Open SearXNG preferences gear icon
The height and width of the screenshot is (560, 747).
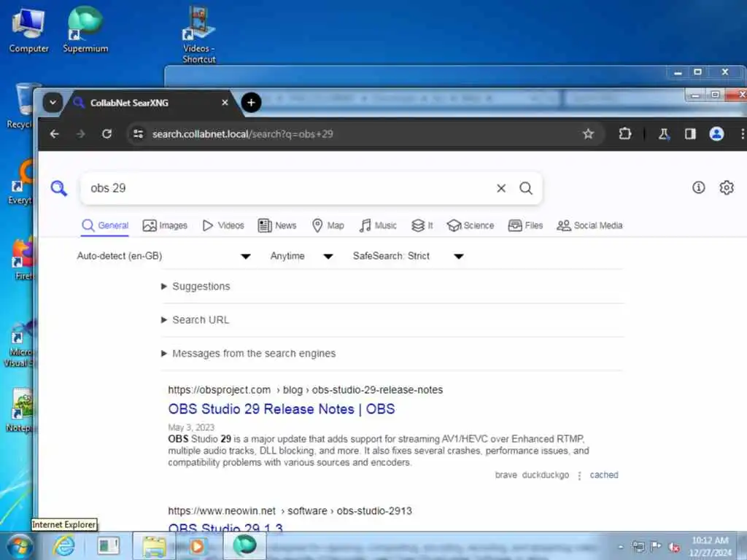(727, 187)
